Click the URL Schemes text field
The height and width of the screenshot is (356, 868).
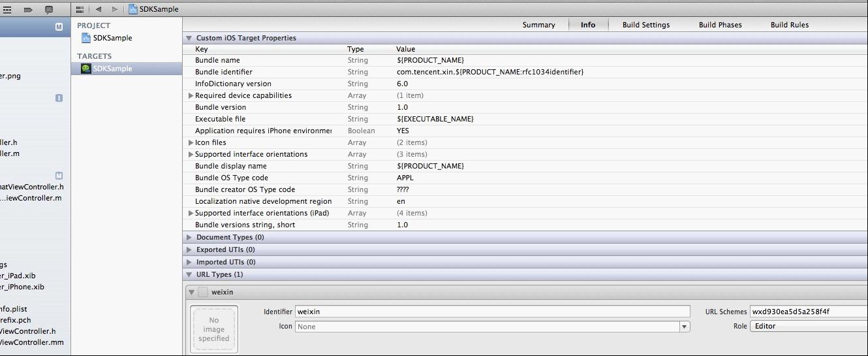click(x=809, y=312)
